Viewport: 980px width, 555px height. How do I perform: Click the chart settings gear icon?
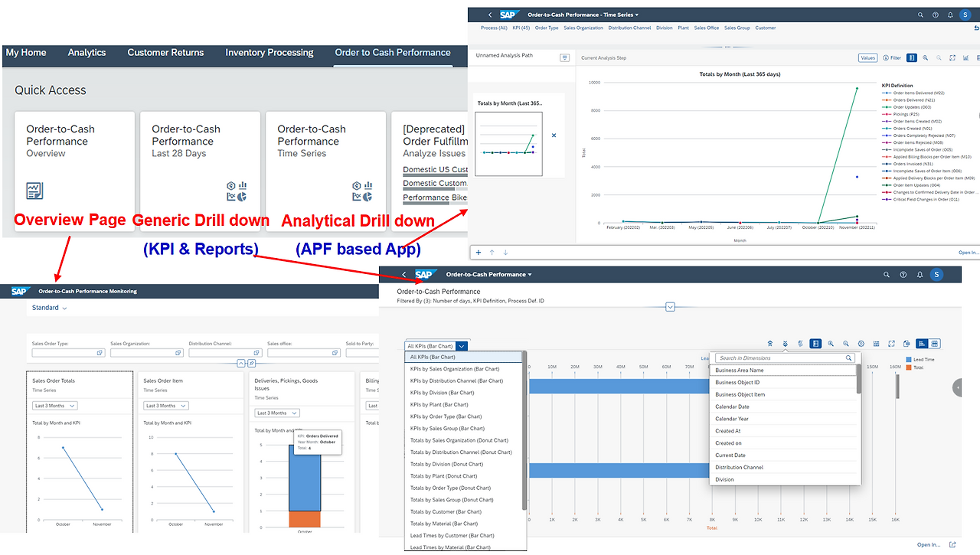pyautogui.click(x=861, y=344)
